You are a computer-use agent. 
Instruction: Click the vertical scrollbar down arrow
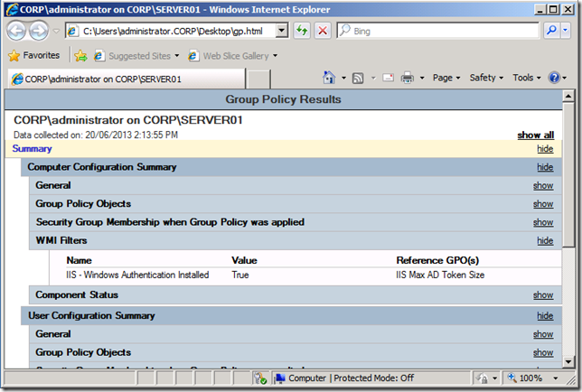pos(568,363)
